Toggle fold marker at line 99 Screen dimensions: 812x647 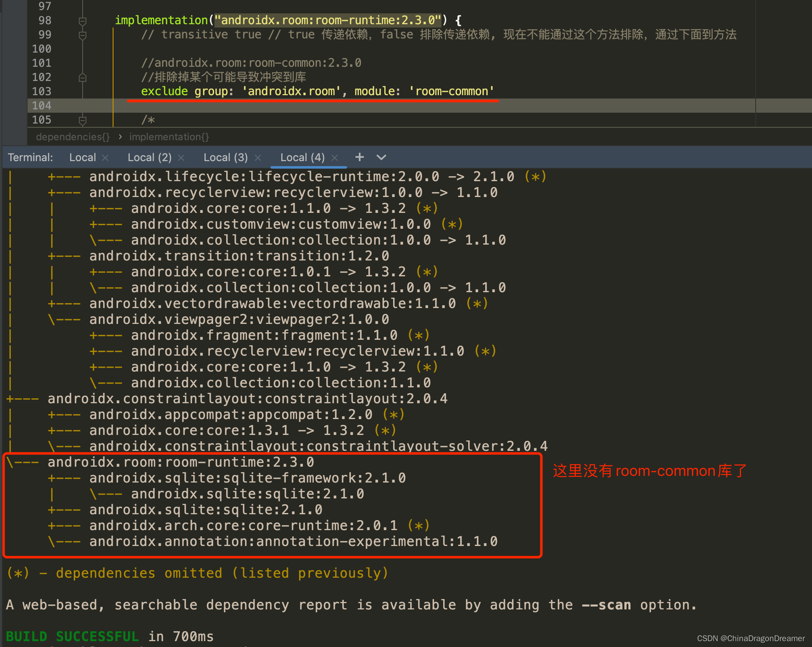[x=83, y=35]
